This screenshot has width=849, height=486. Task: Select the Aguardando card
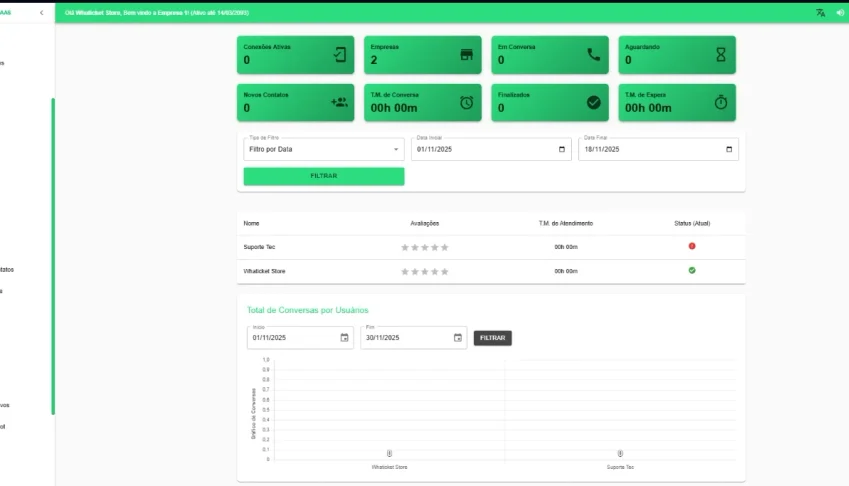[677, 55]
